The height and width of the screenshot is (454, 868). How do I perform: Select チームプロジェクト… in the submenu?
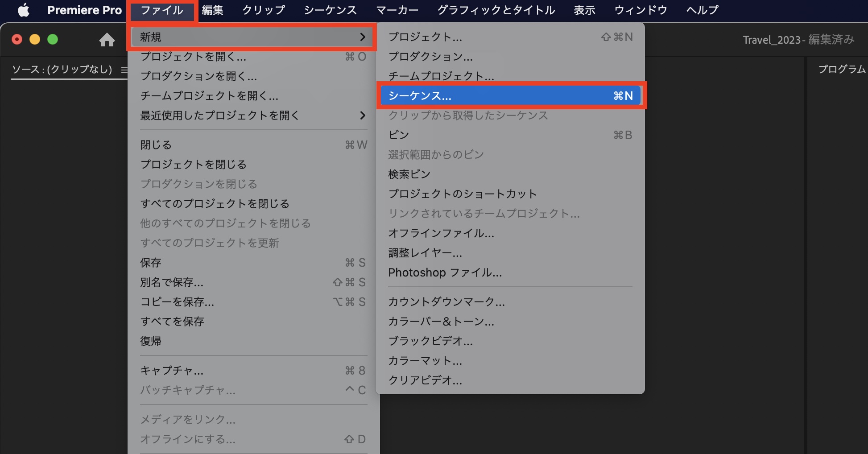point(510,76)
